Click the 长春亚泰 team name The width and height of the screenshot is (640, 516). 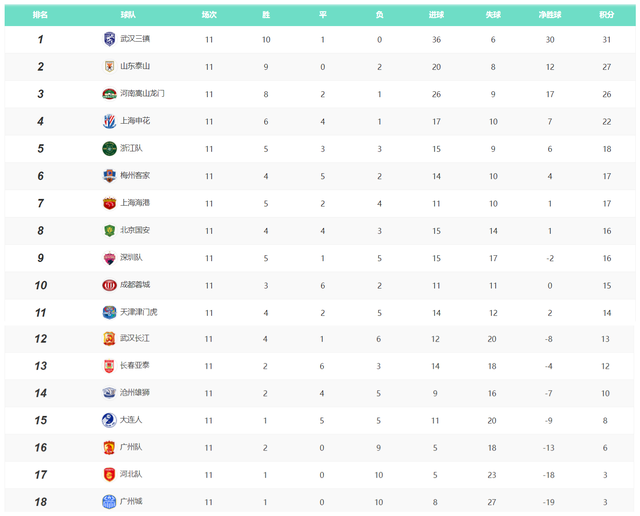click(x=134, y=366)
